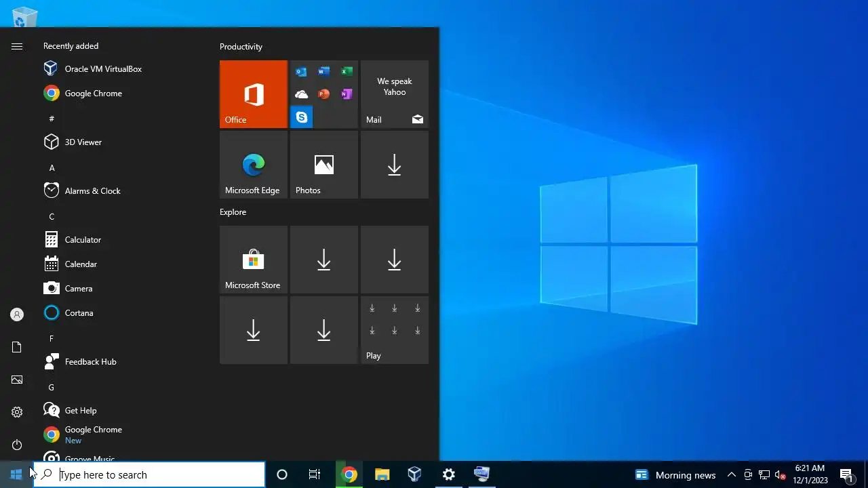The image size is (868, 488).
Task: Click the Productivity group heading
Action: coord(241,47)
